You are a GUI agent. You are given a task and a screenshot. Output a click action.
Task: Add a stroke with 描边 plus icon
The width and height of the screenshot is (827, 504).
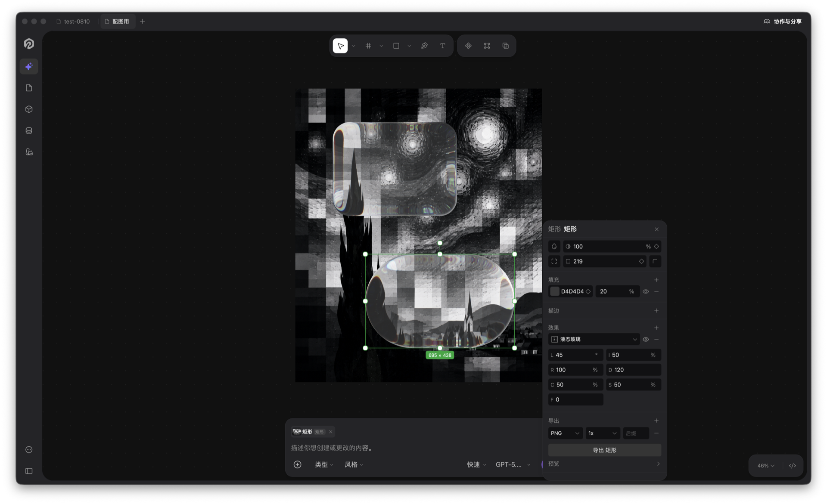656,311
